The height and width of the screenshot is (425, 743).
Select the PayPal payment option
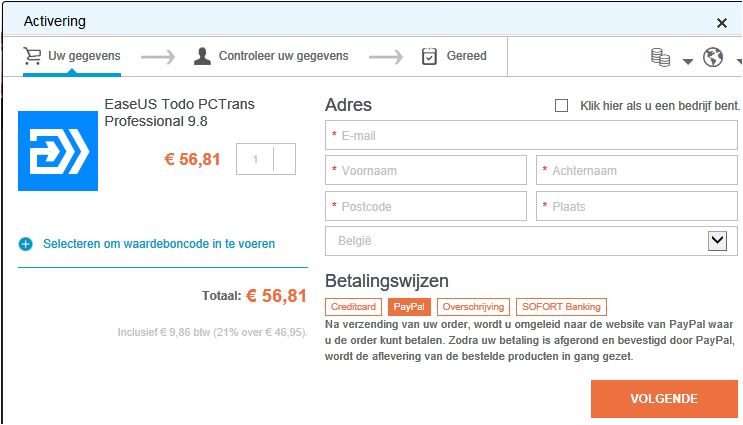[408, 307]
